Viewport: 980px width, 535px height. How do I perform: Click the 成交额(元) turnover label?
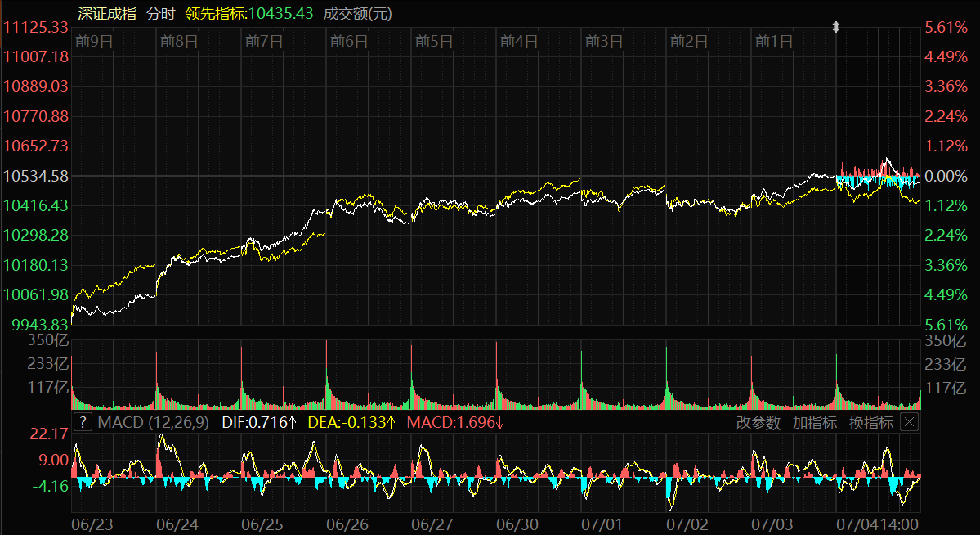(357, 14)
